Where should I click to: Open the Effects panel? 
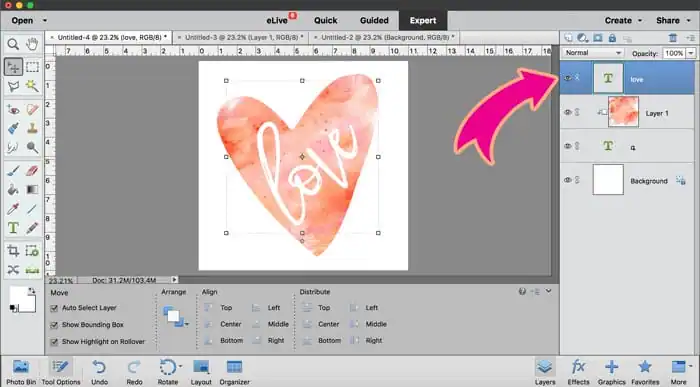tap(578, 372)
